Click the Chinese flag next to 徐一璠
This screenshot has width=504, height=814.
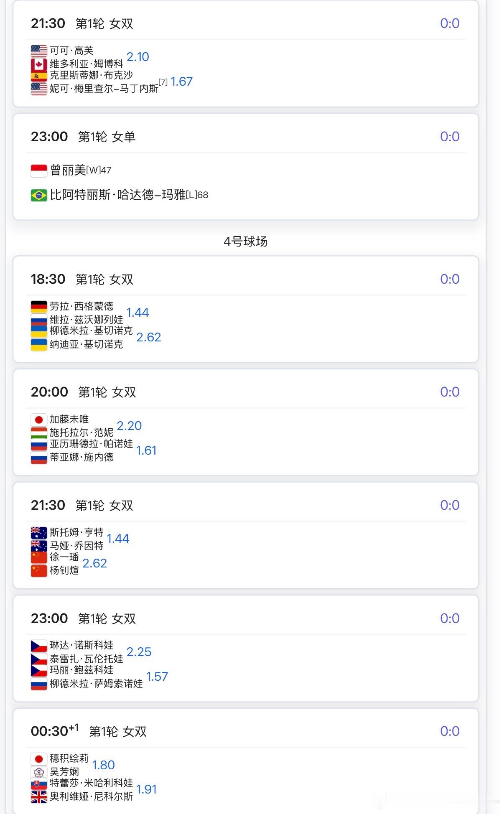39,557
